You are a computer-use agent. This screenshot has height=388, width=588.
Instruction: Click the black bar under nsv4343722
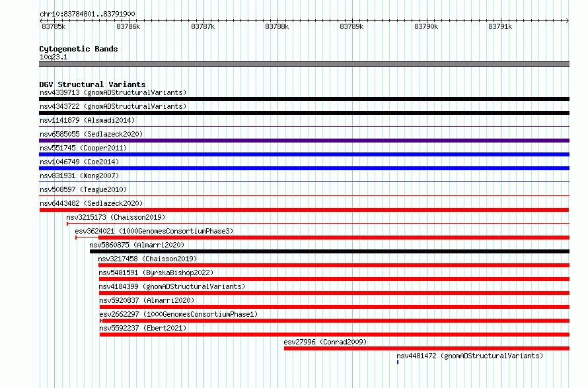click(304, 113)
